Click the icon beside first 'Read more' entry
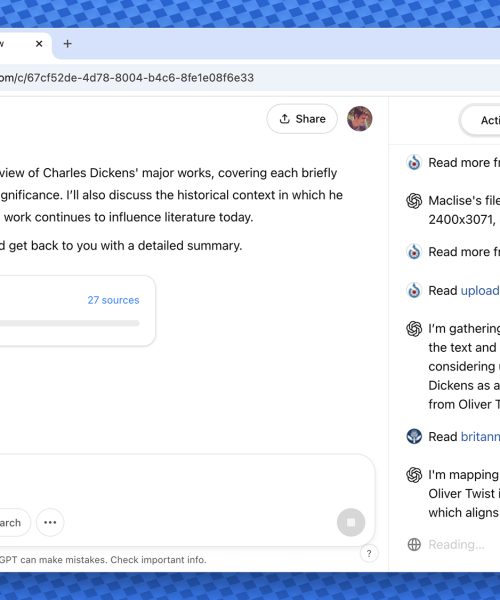 (x=414, y=163)
